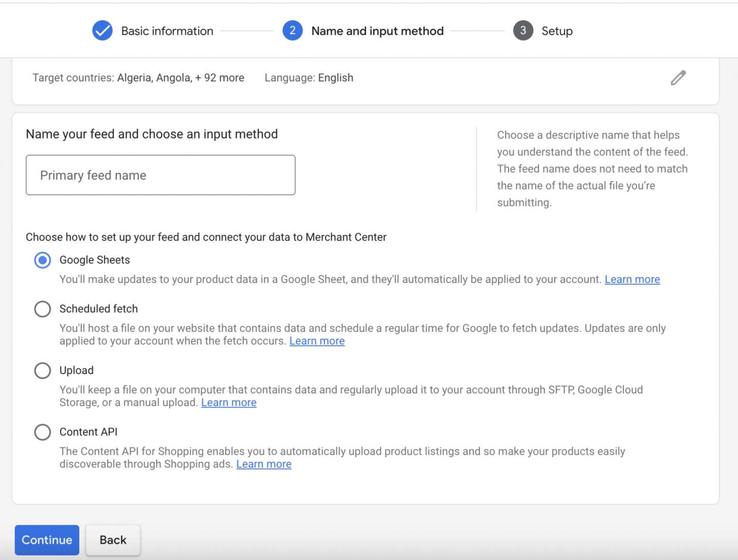Click the step 2 number circle
This screenshot has width=738, height=560.
click(x=292, y=31)
